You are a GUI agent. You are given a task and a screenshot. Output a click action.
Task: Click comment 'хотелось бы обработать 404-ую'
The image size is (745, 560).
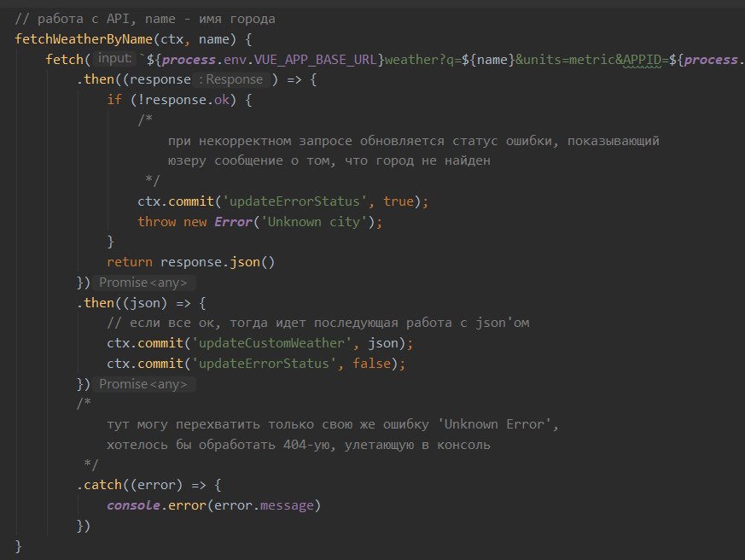click(299, 445)
